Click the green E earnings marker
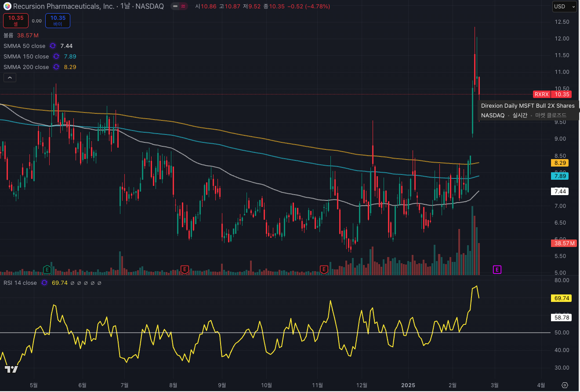Image resolution: width=580 pixels, height=392 pixels. [x=47, y=269]
